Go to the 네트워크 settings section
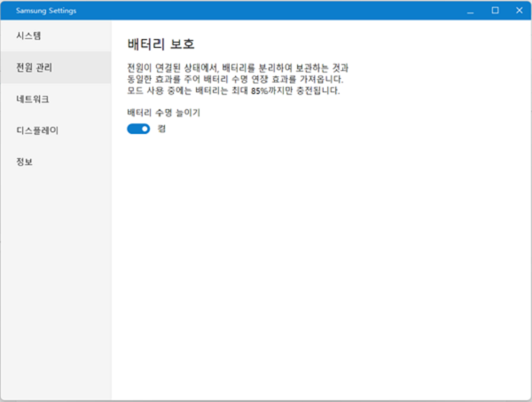 56,99
